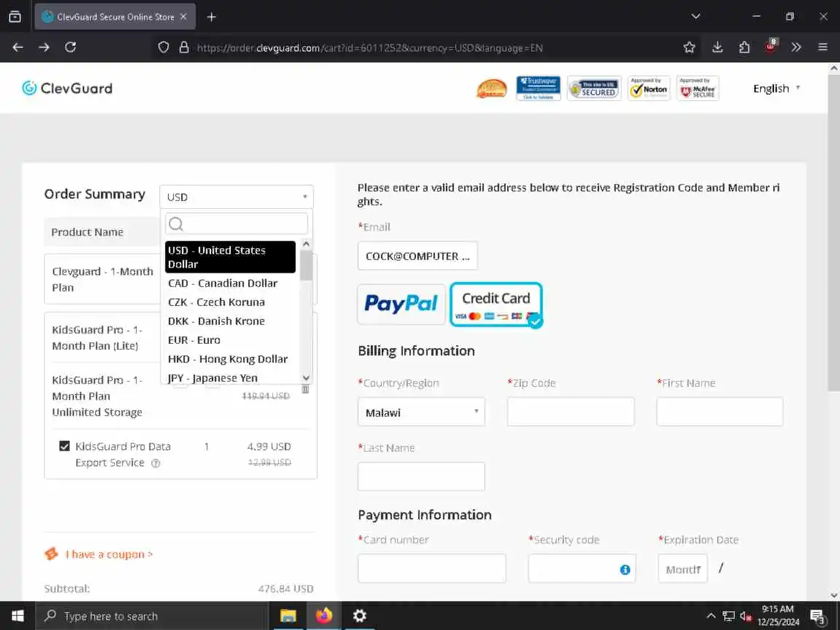Click the orange guarantee badge
Viewport: 840px width, 630px height.
click(x=491, y=89)
